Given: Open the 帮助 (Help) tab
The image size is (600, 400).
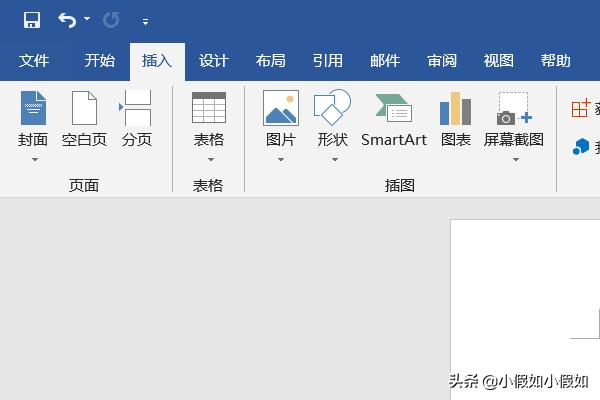Looking at the screenshot, I should click(x=555, y=60).
